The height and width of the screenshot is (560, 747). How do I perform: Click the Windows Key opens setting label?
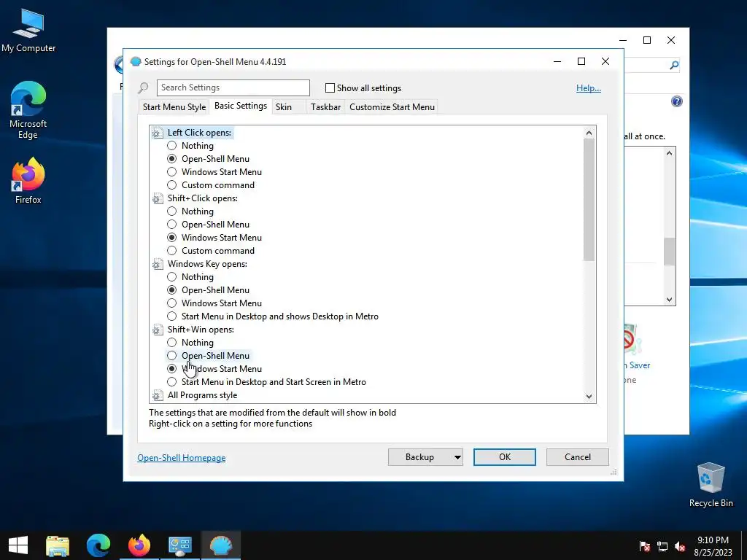point(207,264)
